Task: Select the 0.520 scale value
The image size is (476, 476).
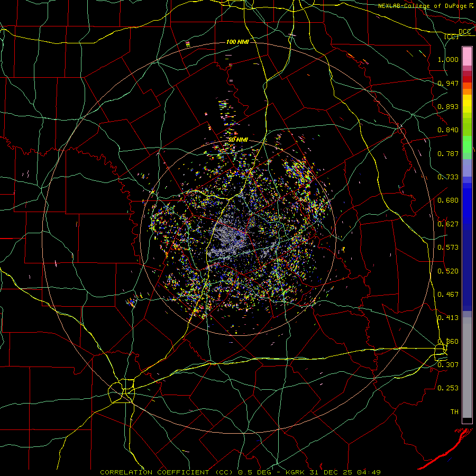Action: click(x=448, y=271)
